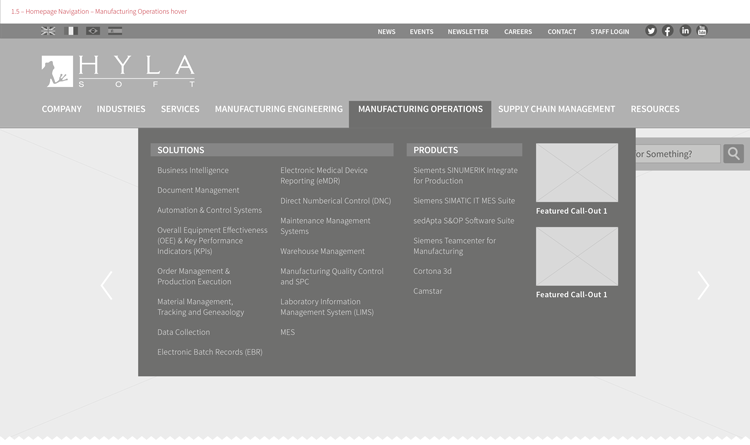This screenshot has height=445, width=750.
Task: Open the Facebook social icon
Action: [668, 31]
